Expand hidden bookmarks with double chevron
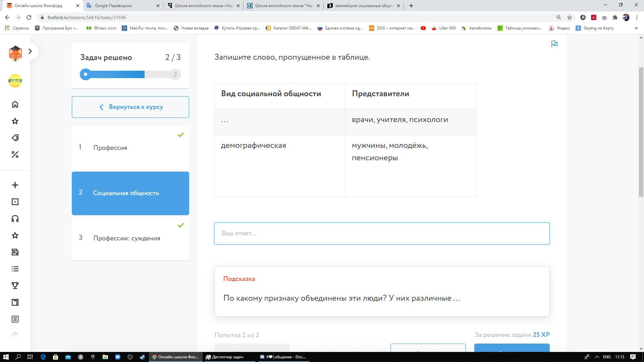The width and height of the screenshot is (644, 362). (x=636, y=28)
